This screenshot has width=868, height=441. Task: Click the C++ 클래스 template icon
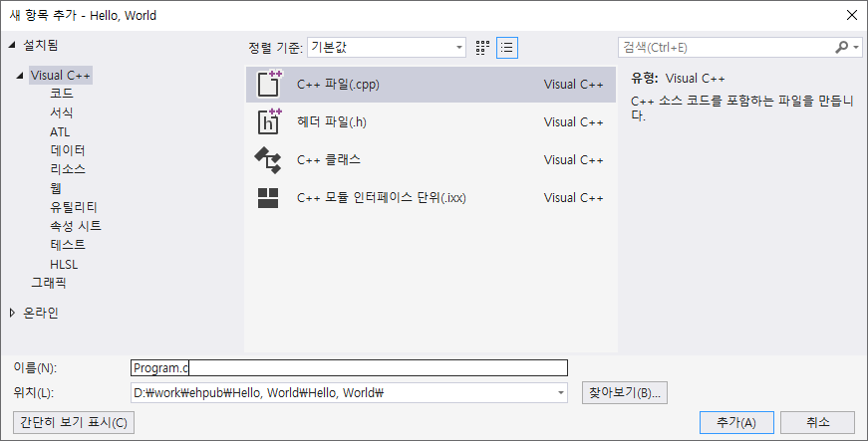coord(268,159)
